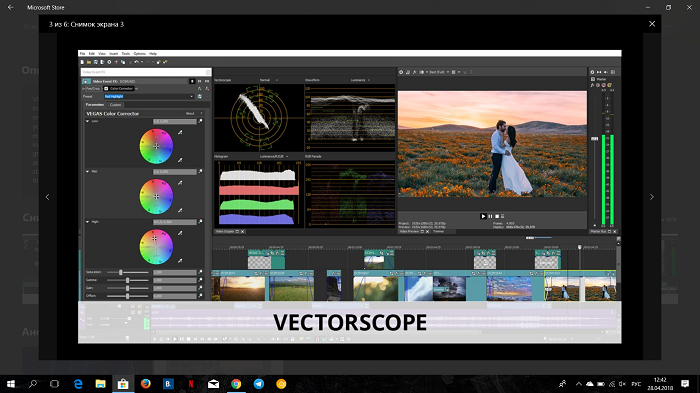The image size is (700, 393).
Task: Go back using the Microsoft Store back arrow
Action: point(11,7)
